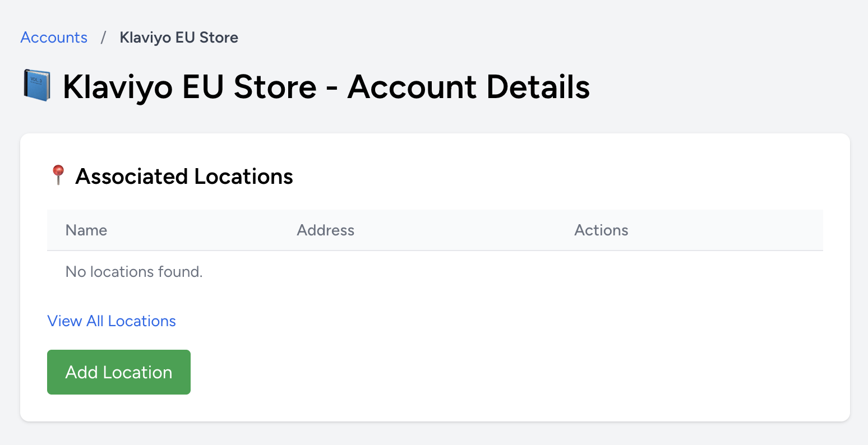Select the Add Location button label text
Image resolution: width=868 pixels, height=445 pixels.
[118, 372]
